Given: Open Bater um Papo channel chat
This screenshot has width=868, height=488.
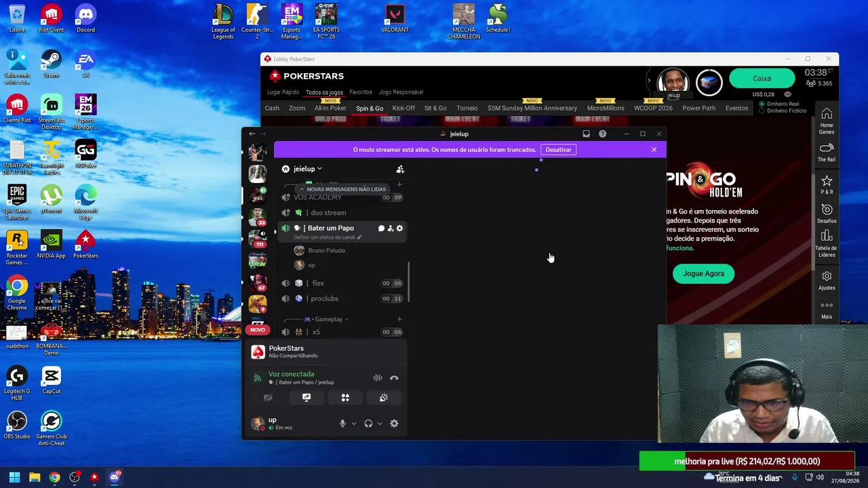Looking at the screenshot, I should coord(381,228).
